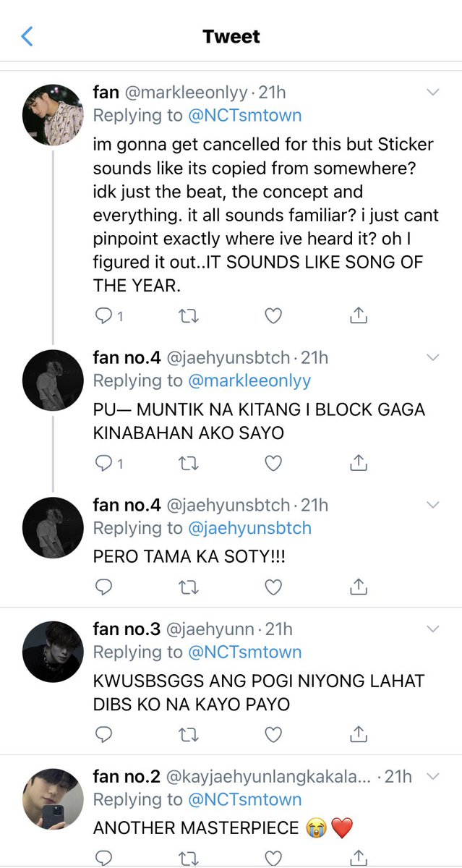462x868 pixels.
Task: Open options chevron on markleeonlyy's tweet
Action: 433,93
